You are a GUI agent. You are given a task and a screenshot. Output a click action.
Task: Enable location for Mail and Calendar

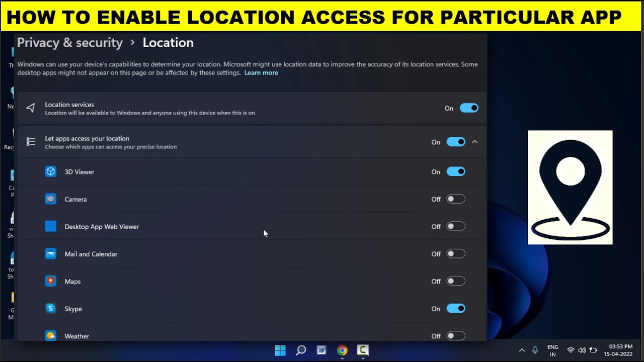456,254
